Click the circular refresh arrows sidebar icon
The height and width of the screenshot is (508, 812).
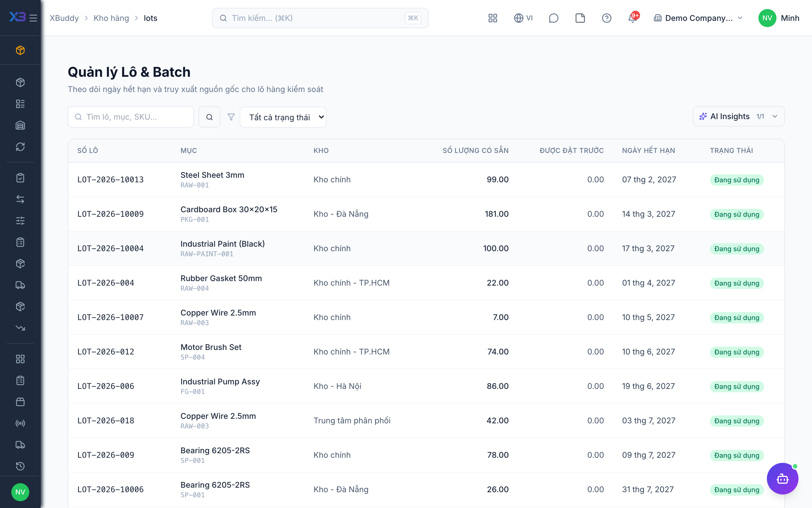coord(20,147)
